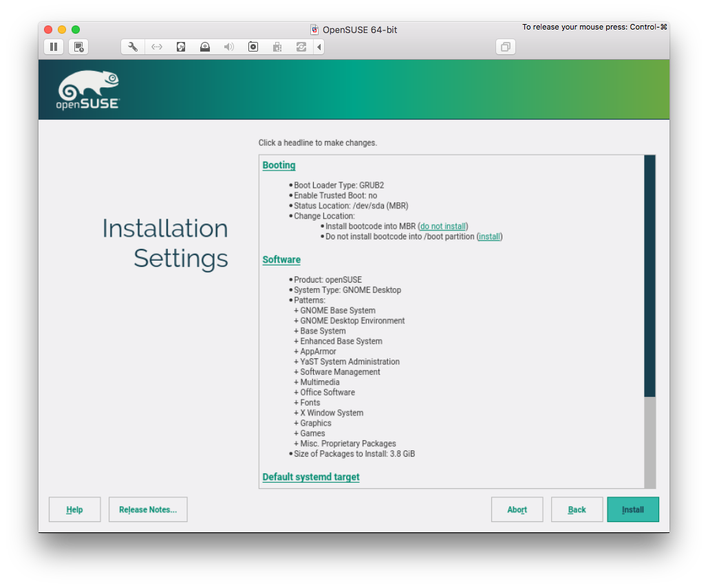Click 'AppArmor' pattern entry
The image size is (708, 588).
coord(318,351)
